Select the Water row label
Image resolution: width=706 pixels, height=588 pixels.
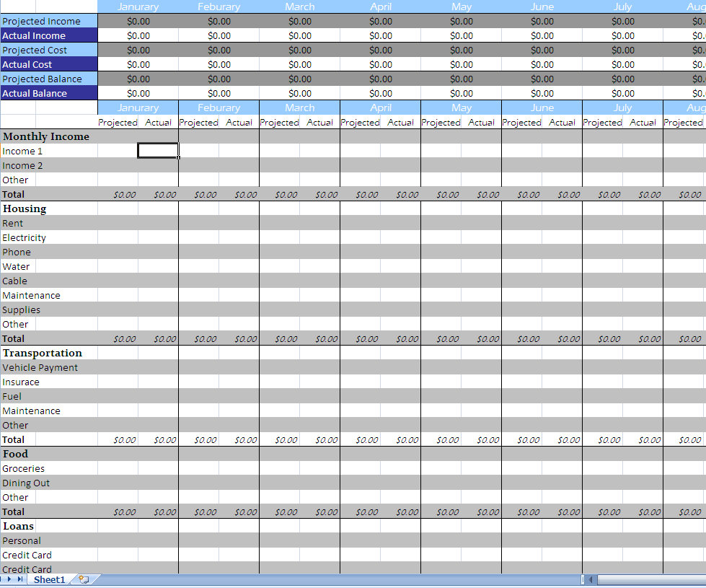click(16, 266)
